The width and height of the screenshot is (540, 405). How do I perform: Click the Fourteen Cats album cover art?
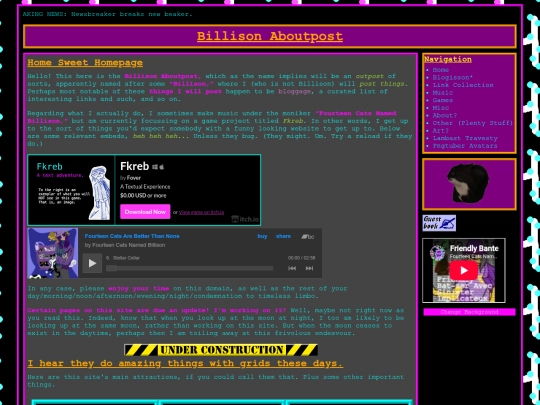(x=53, y=253)
